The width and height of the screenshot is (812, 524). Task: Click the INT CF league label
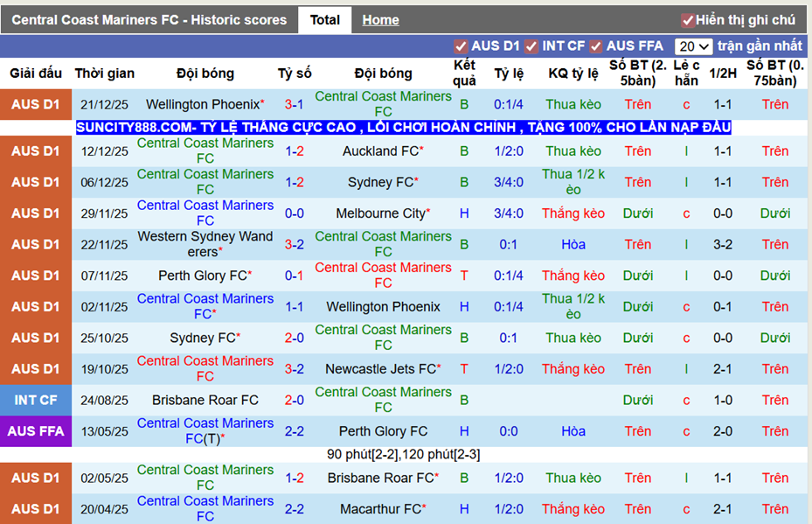[x=36, y=400]
